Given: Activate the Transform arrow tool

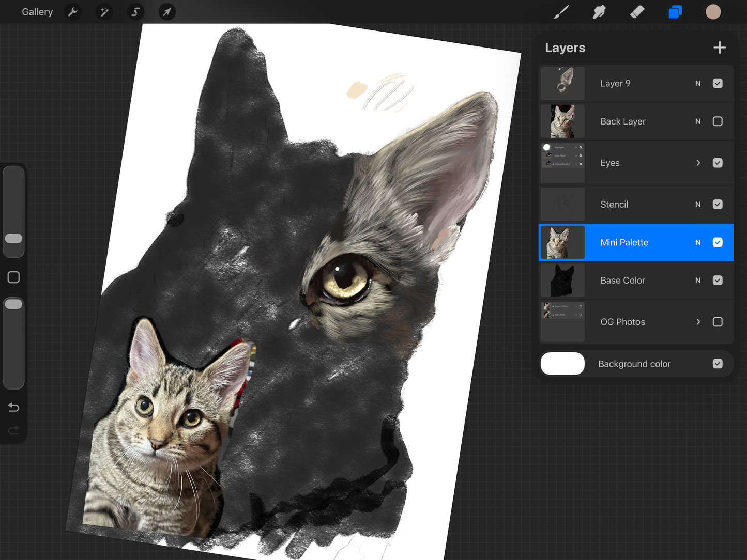Looking at the screenshot, I should pyautogui.click(x=167, y=12).
